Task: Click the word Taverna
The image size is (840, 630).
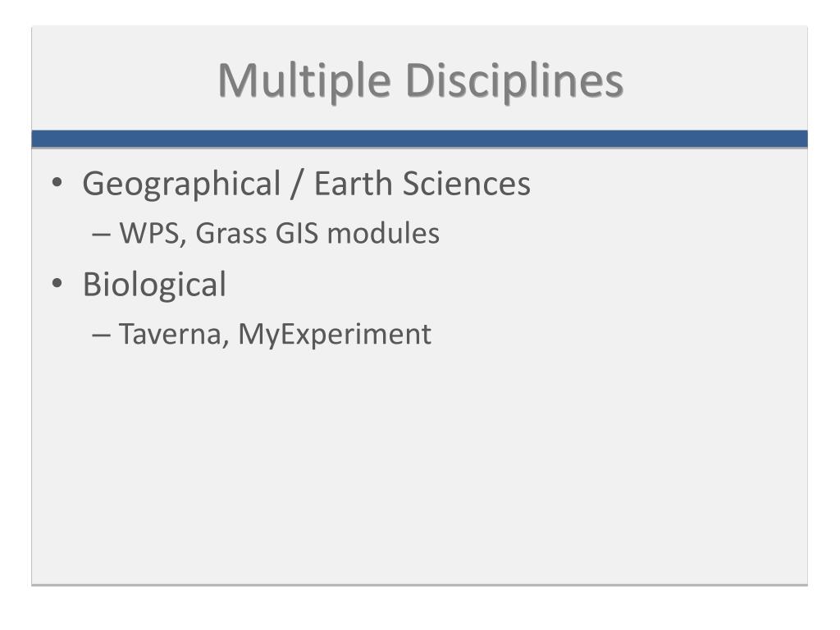Action: tap(174, 335)
